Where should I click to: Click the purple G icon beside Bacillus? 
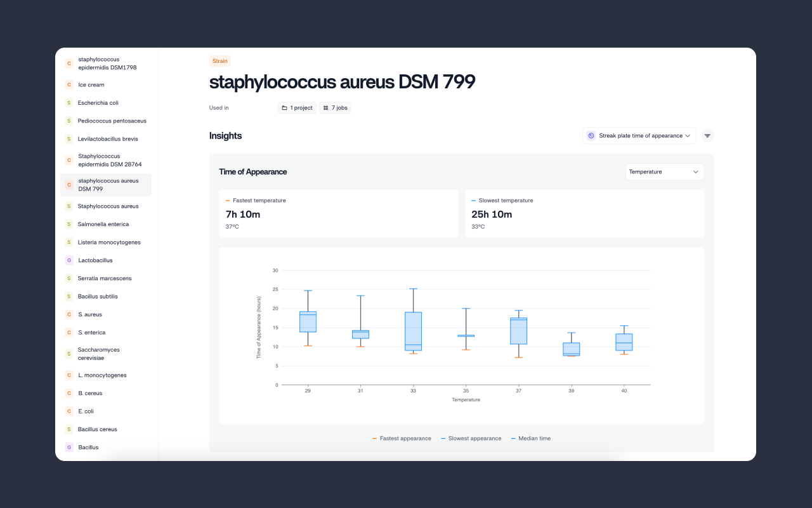[69, 448]
